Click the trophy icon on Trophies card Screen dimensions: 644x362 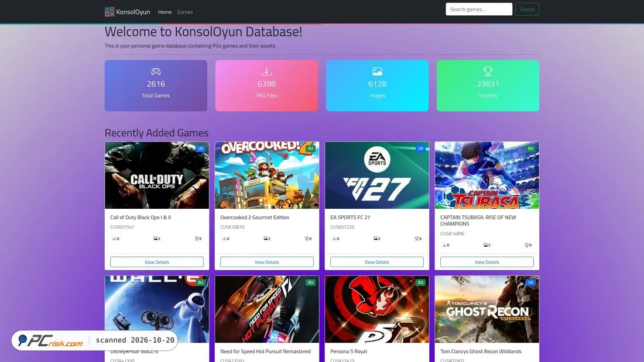tap(488, 71)
